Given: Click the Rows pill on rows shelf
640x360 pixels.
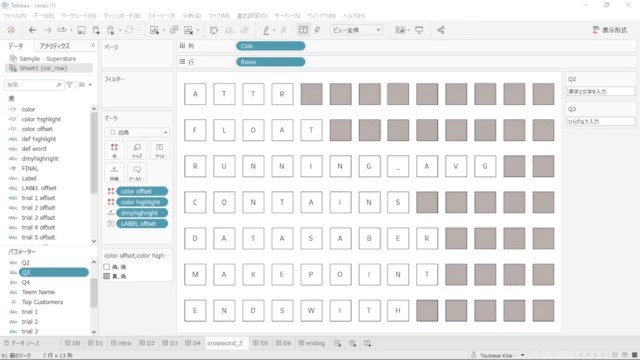Looking at the screenshot, I should click(270, 62).
